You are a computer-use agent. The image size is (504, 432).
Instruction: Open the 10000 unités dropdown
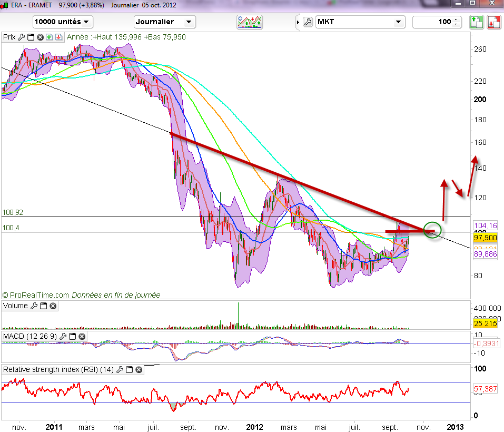pos(62,22)
